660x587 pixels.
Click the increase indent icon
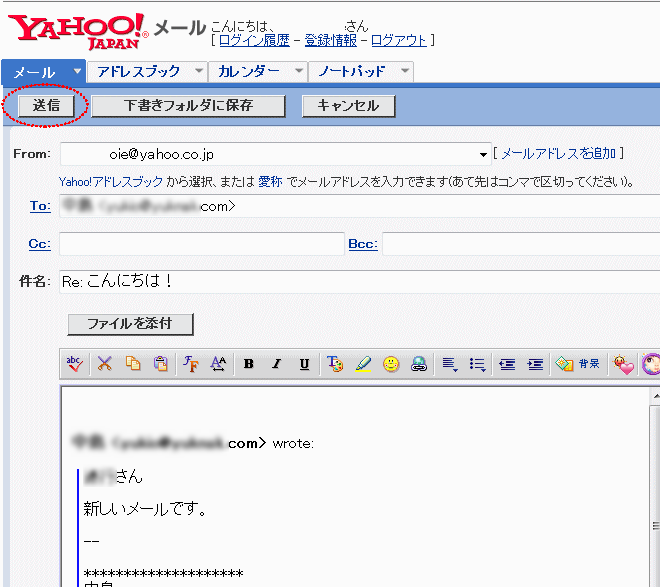(536, 365)
